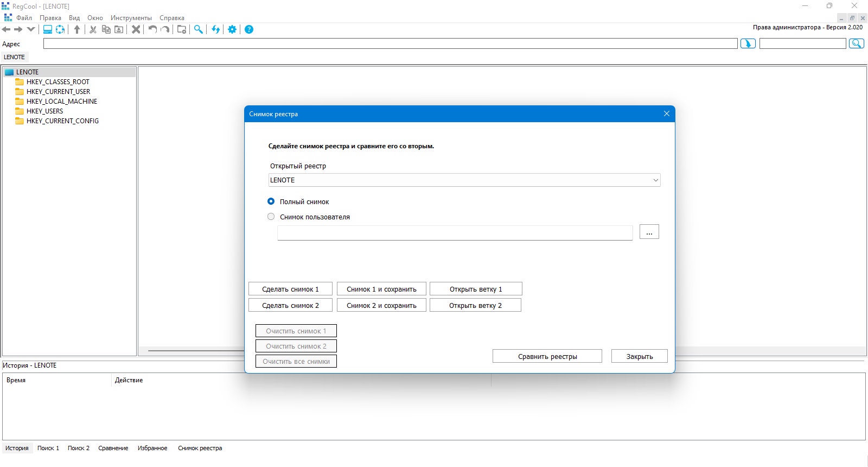Click the quick search input field at top right
Image resolution: width=868 pixels, height=467 pixels.
click(x=803, y=43)
